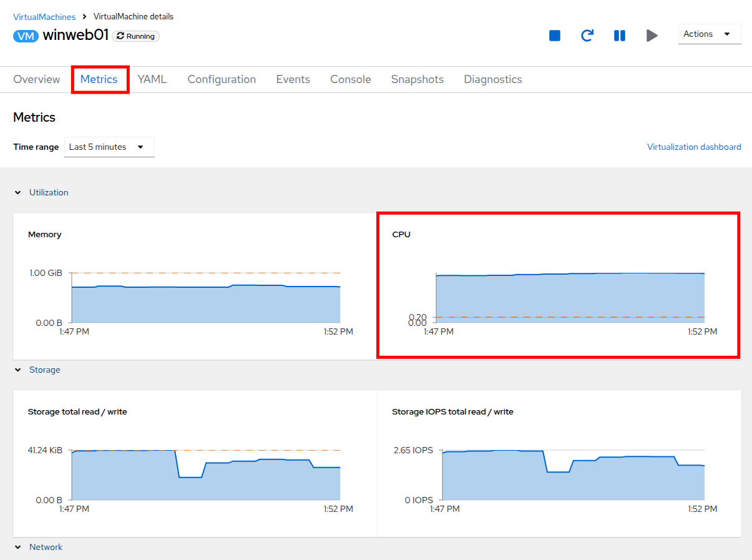This screenshot has height=560, width=752.
Task: Open the YAML tab
Action: [x=152, y=79]
